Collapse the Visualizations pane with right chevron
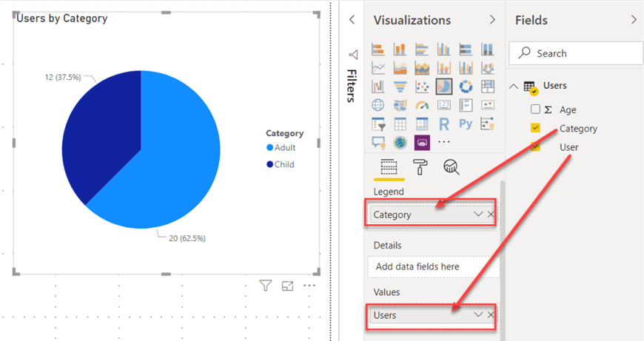644x341 pixels. click(492, 19)
